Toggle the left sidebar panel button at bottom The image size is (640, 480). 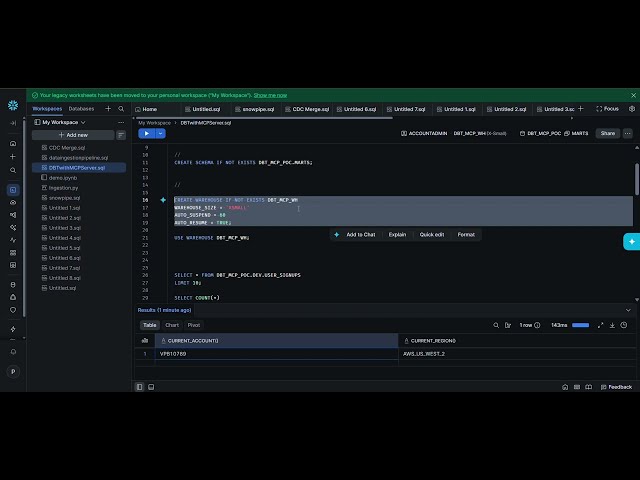140,387
